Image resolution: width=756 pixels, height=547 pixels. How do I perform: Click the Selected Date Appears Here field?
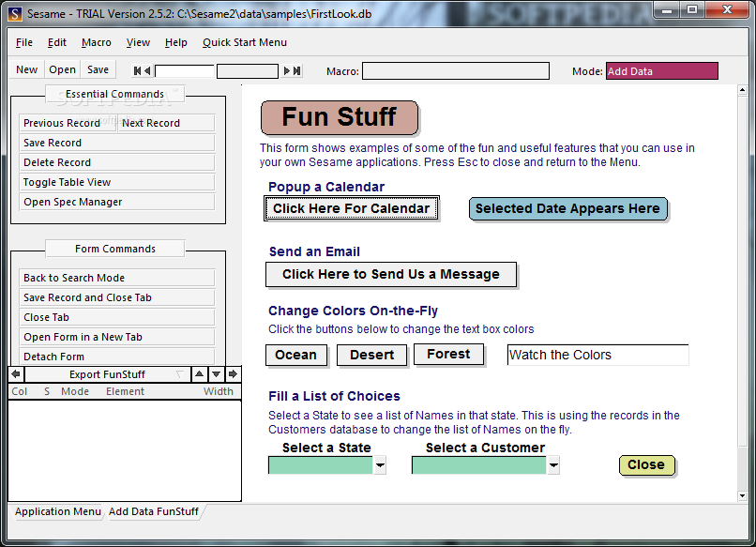(x=568, y=209)
